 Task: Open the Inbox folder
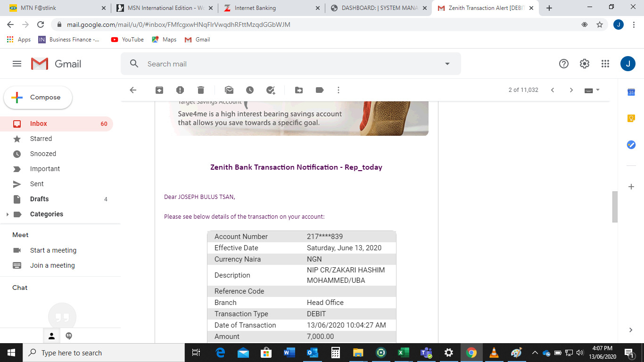click(57, 124)
